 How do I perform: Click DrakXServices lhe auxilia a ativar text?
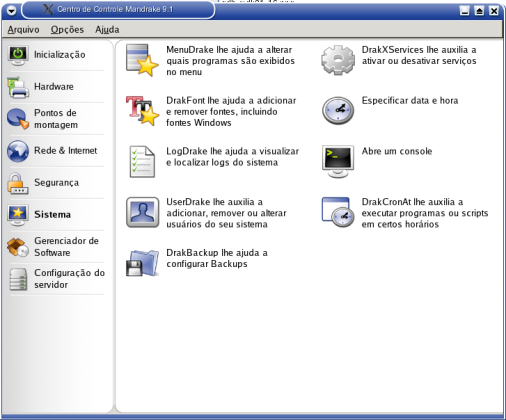(419, 55)
